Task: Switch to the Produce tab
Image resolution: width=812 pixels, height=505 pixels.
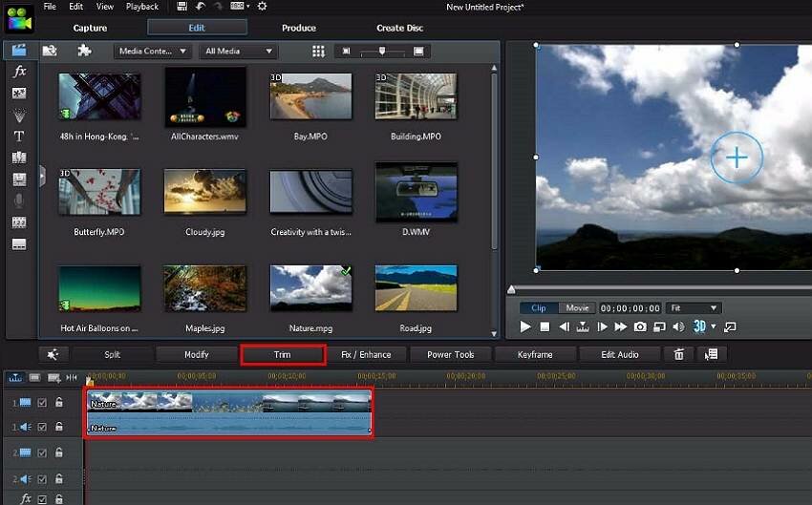Action: coord(299,28)
